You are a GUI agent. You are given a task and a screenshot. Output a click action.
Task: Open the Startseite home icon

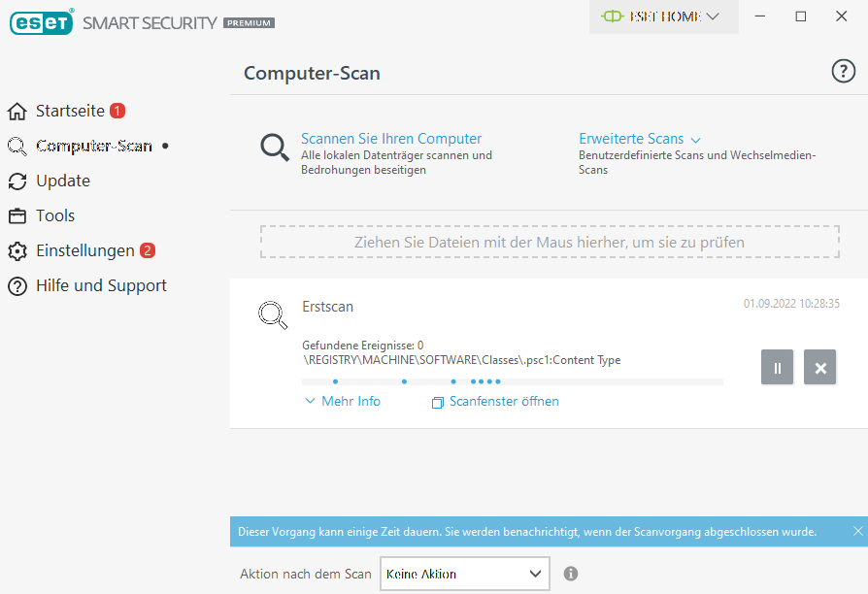click(17, 112)
